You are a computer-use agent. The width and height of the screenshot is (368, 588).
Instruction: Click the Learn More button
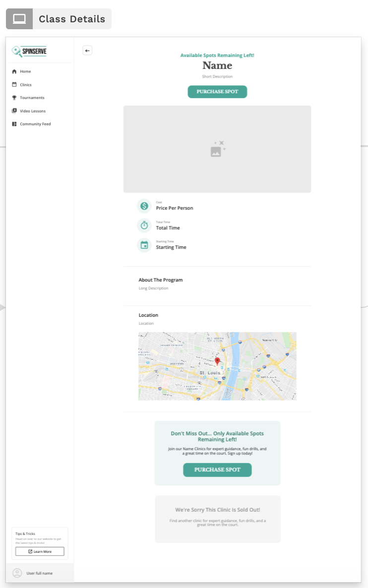pos(40,551)
